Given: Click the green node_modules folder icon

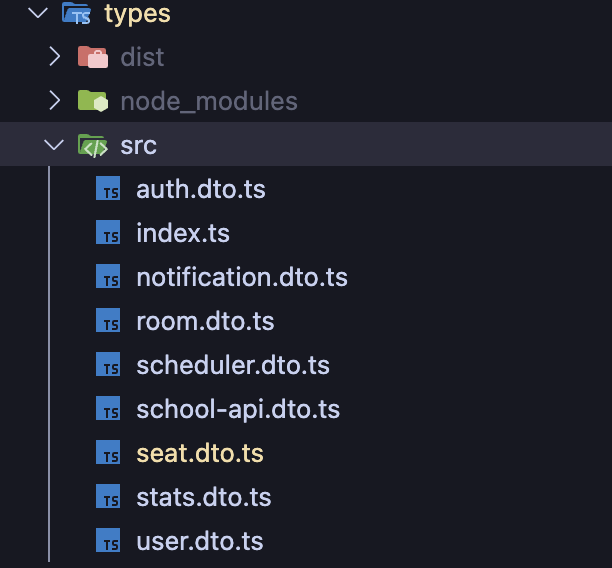Looking at the screenshot, I should [x=93, y=101].
